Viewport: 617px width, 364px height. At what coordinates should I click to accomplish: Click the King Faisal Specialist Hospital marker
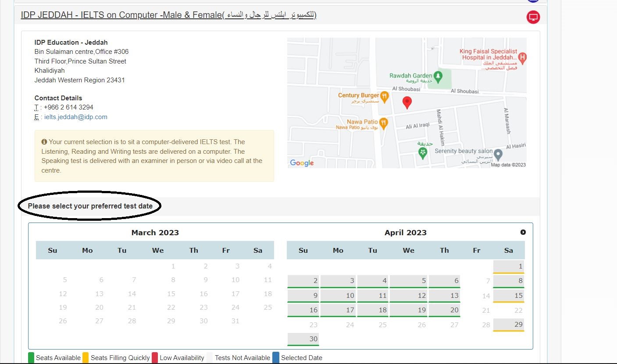tap(522, 57)
